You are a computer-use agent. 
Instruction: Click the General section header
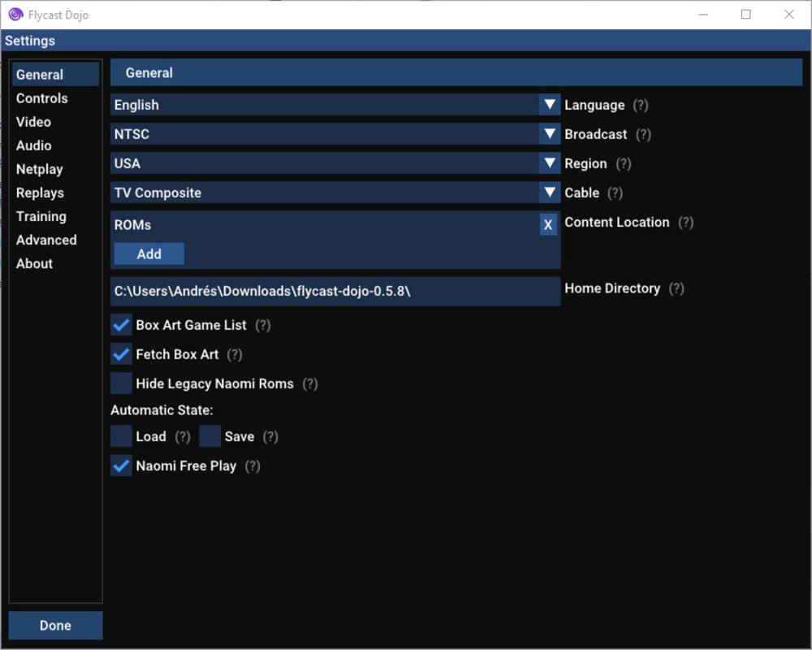pos(456,72)
